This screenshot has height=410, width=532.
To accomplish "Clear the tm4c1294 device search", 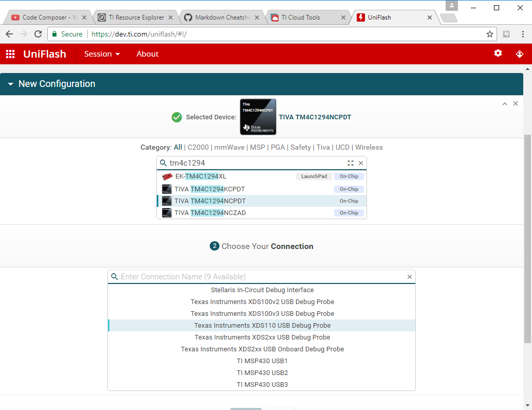I will point(361,163).
